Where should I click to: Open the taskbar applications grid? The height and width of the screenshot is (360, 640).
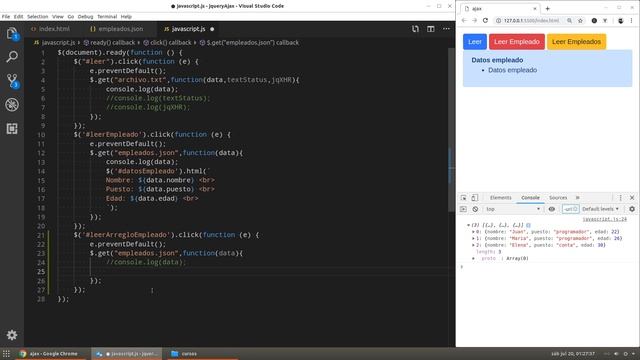pos(6,354)
